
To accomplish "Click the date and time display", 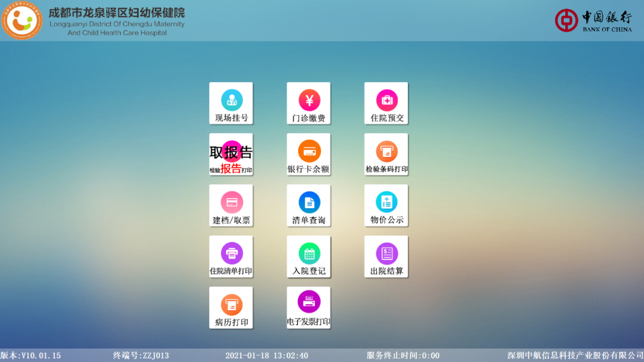I will pyautogui.click(x=267, y=355).
